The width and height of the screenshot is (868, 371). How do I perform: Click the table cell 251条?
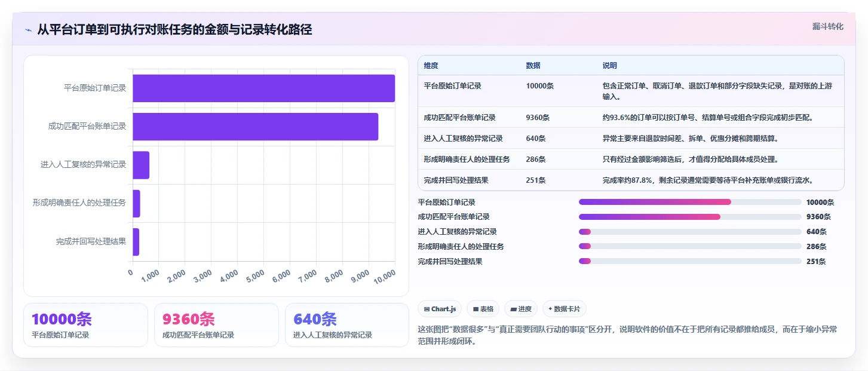pyautogui.click(x=536, y=180)
